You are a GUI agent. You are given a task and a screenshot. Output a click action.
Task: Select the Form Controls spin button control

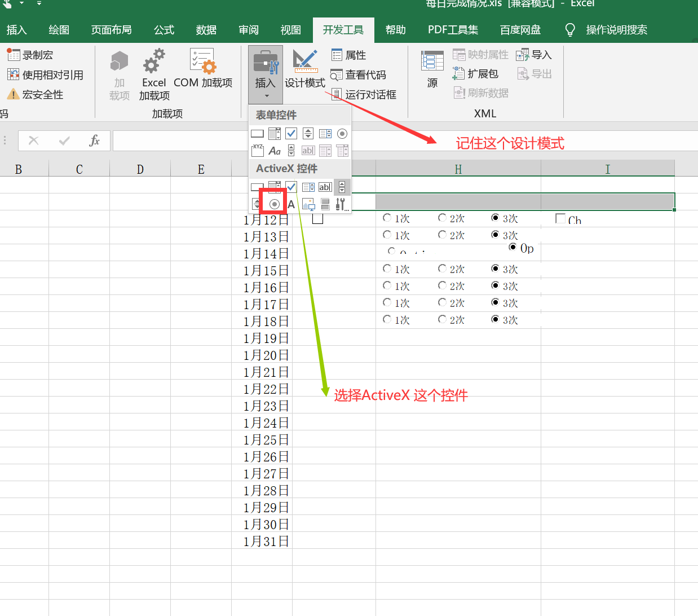click(x=308, y=134)
